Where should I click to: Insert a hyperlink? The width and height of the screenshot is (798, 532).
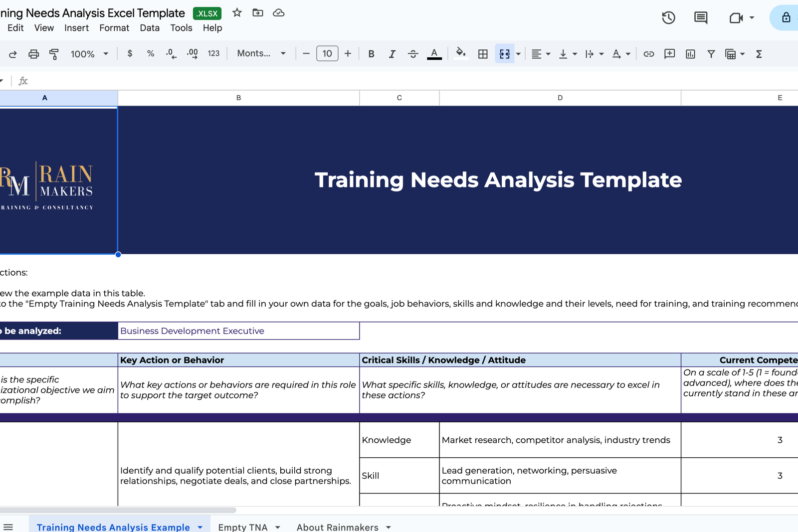(648, 54)
